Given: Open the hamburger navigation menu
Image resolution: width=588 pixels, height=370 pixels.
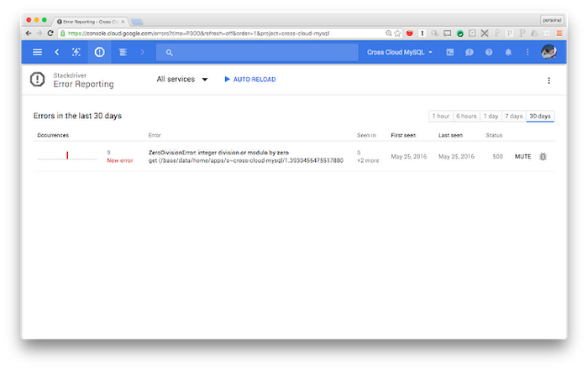Looking at the screenshot, I should [x=37, y=52].
